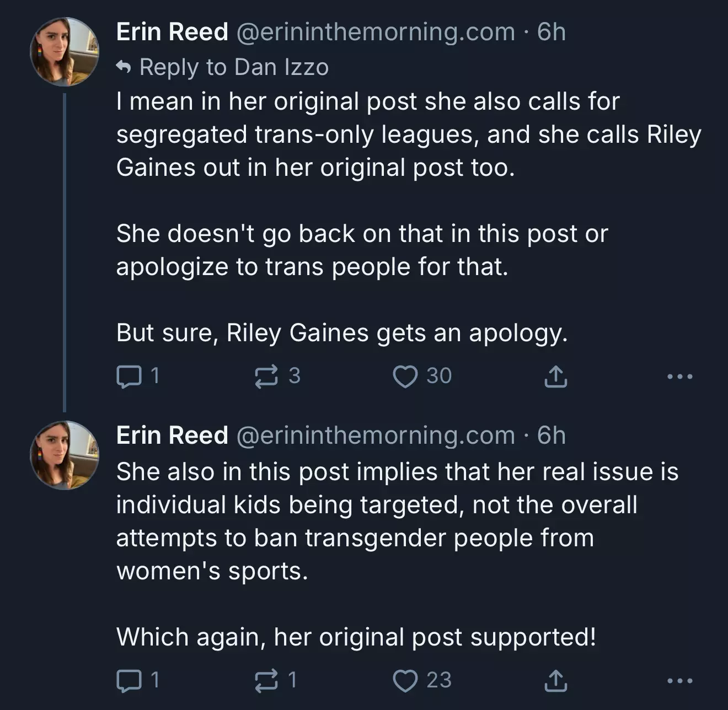The width and height of the screenshot is (728, 710).
Task: Open the post text 'But sure, Riley Gaines gets an apology'
Action: (342, 333)
